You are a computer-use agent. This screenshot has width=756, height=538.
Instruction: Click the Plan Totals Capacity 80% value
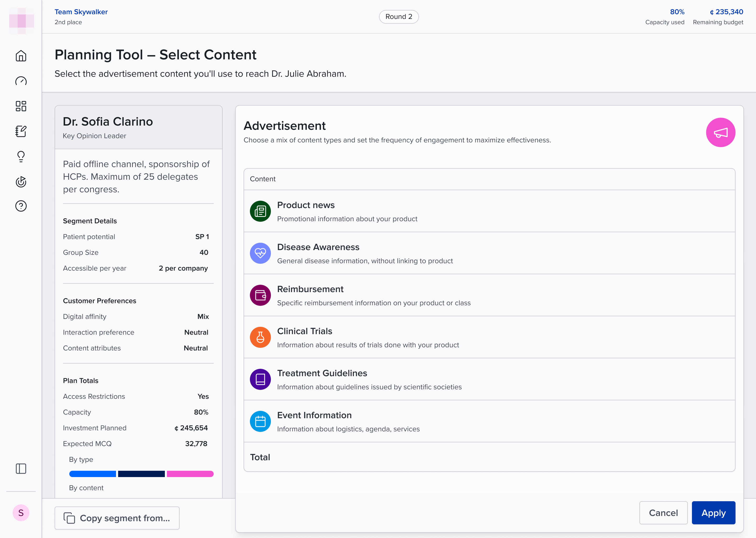[x=201, y=412]
